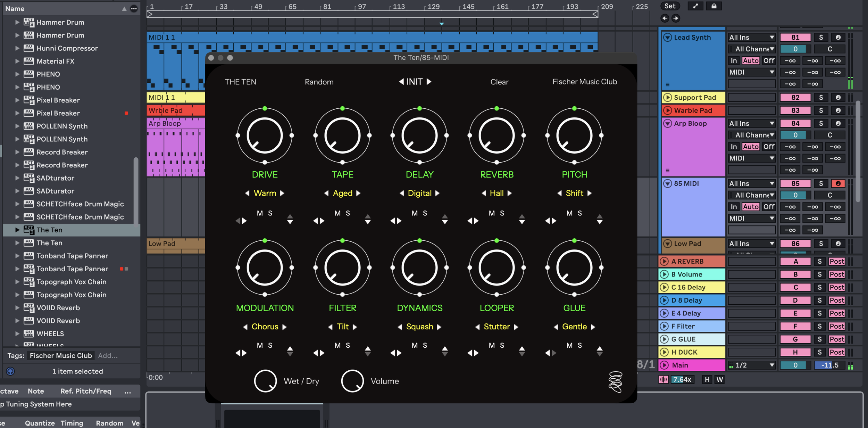Viewport: 868px width, 428px height.
Task: Expand the selected The Ten browser item
Action: coord(17,230)
